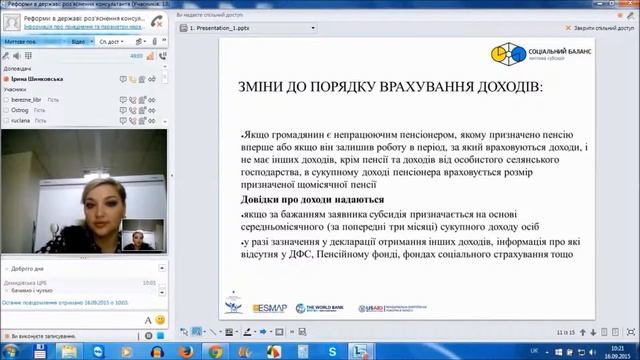Viewport: 640px width, 360px height.
Task: Click the IM icon for Ірина Шинковська
Action: 123,79
